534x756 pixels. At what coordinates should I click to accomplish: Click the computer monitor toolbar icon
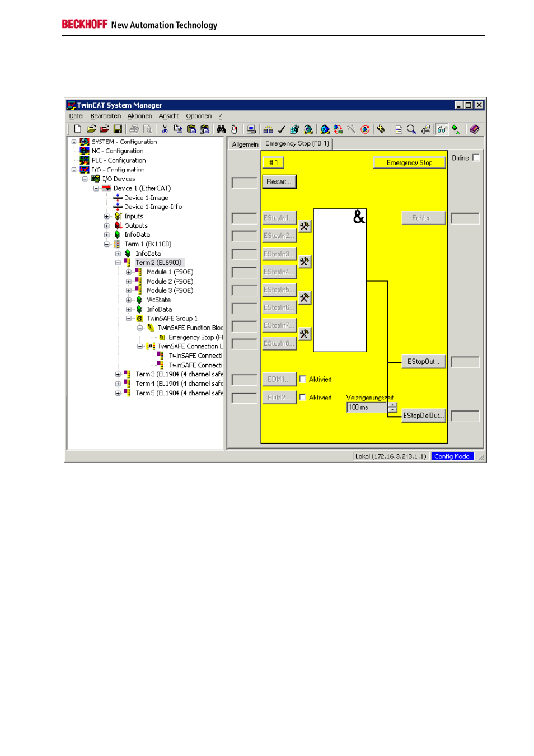pos(251,129)
